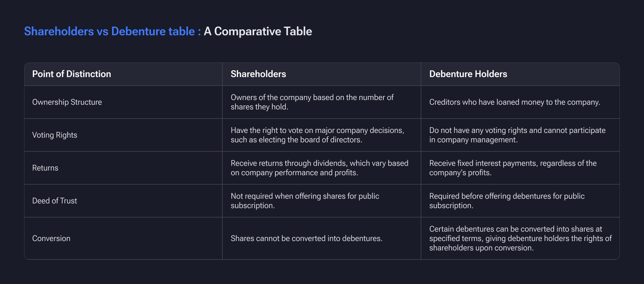Click the "Certain debentures can be converted" cell

point(520,238)
